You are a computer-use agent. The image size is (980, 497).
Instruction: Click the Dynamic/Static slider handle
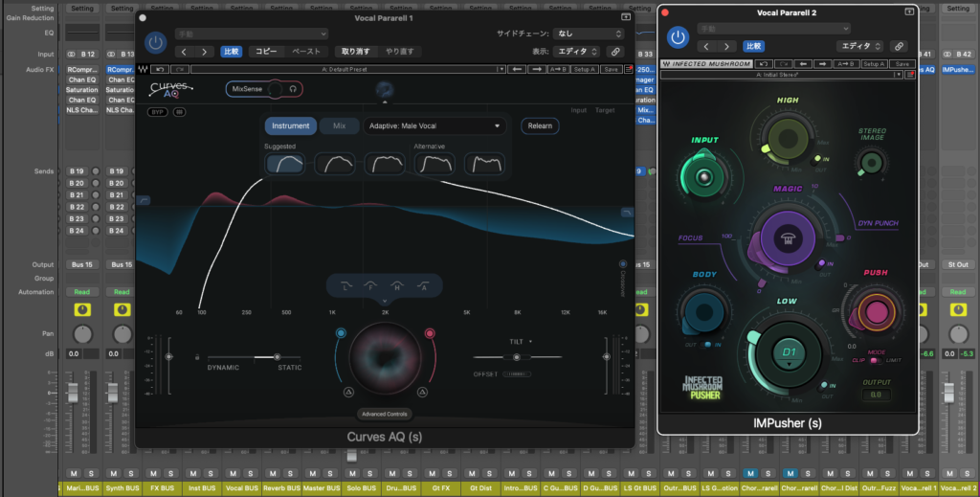(278, 356)
